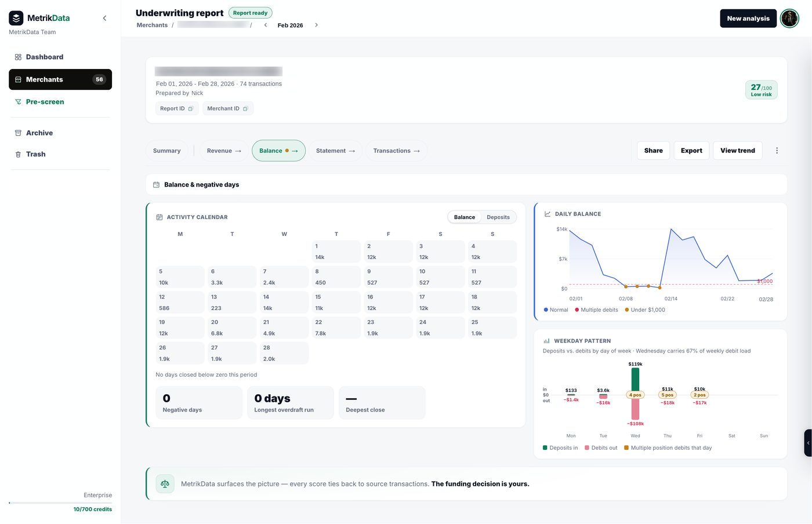
Task: Go to the previous month arrow
Action: 266,25
